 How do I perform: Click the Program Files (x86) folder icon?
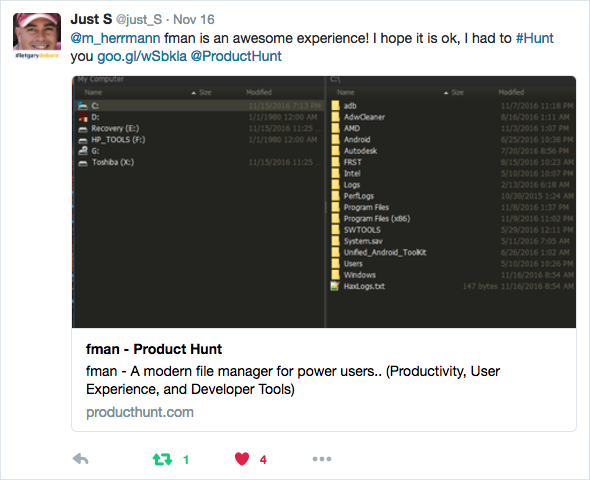(335, 219)
